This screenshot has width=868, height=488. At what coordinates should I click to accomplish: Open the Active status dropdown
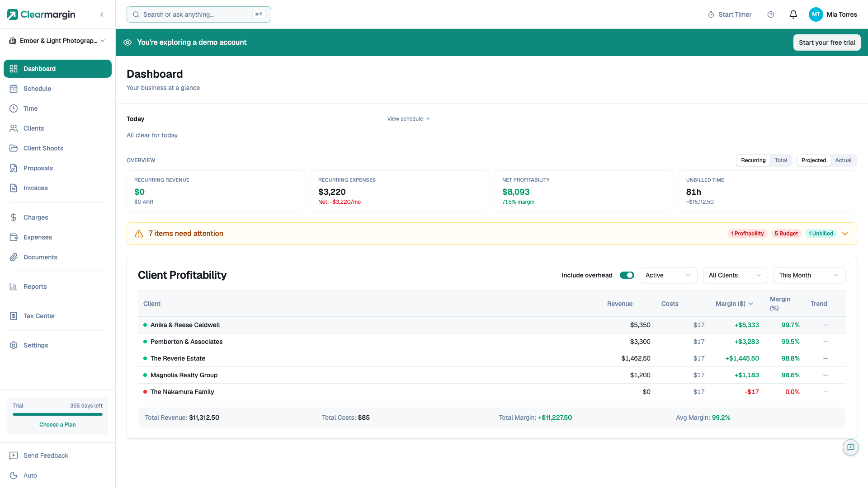click(668, 275)
